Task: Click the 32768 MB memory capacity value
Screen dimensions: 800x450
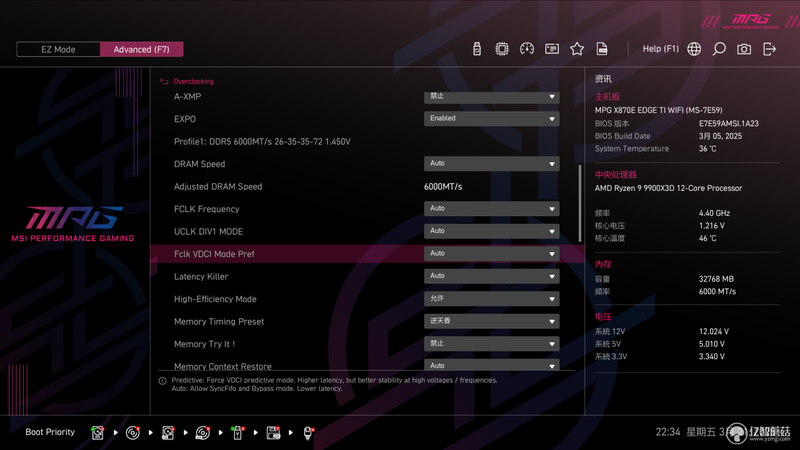Action: coord(716,279)
